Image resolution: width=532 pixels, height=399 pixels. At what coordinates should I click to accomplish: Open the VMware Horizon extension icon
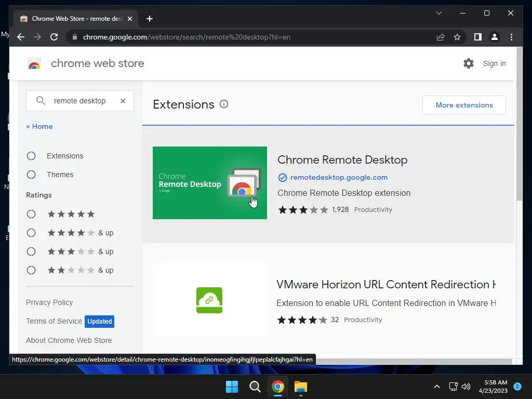coord(209,300)
